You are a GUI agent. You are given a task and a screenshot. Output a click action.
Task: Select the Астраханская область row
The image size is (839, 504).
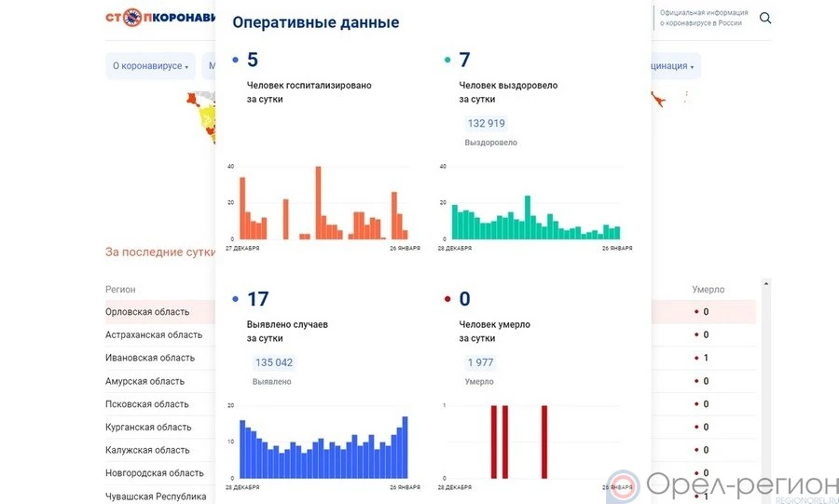coord(154,334)
